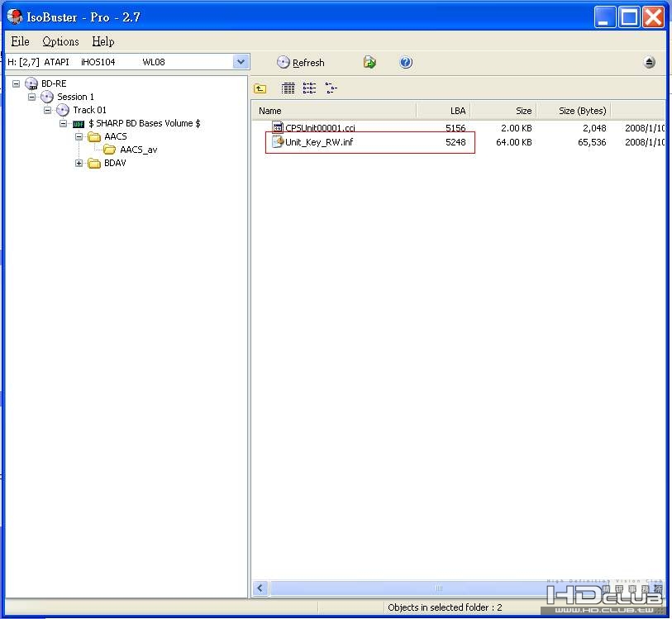672x619 pixels.
Task: Collapse the AACS folder node
Action: (x=79, y=136)
